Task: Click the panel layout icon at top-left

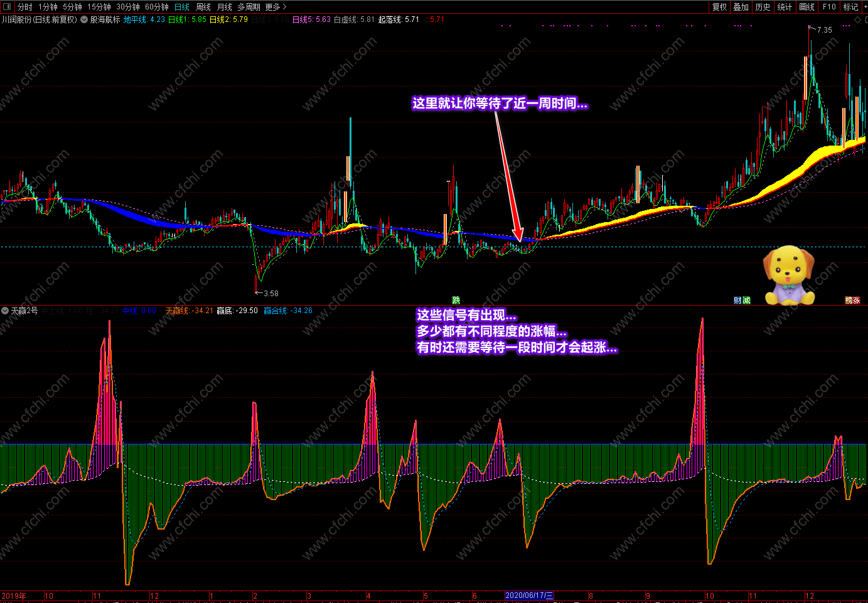Action: pos(7,7)
